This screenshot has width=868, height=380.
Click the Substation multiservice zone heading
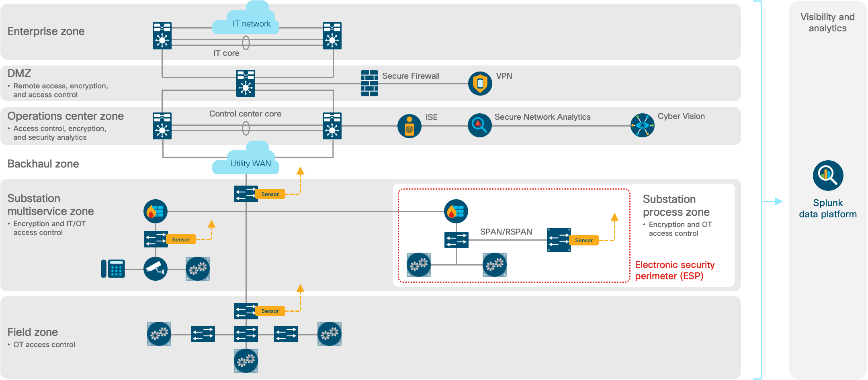[x=51, y=205]
